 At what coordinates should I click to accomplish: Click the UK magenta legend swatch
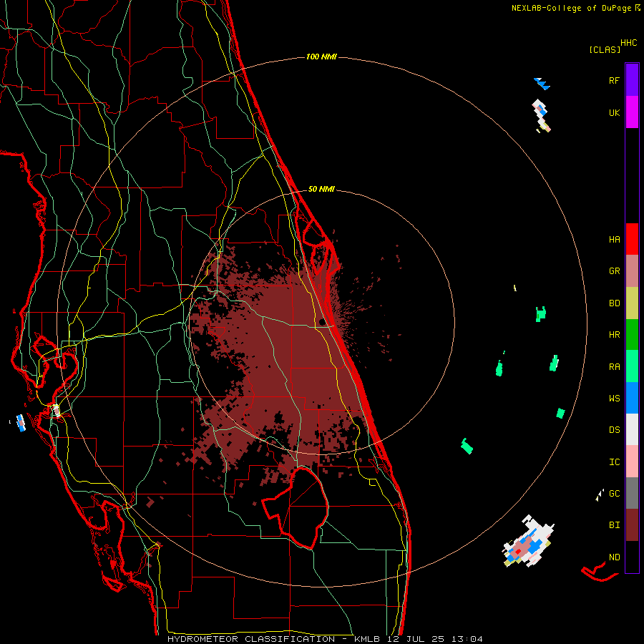(x=632, y=112)
